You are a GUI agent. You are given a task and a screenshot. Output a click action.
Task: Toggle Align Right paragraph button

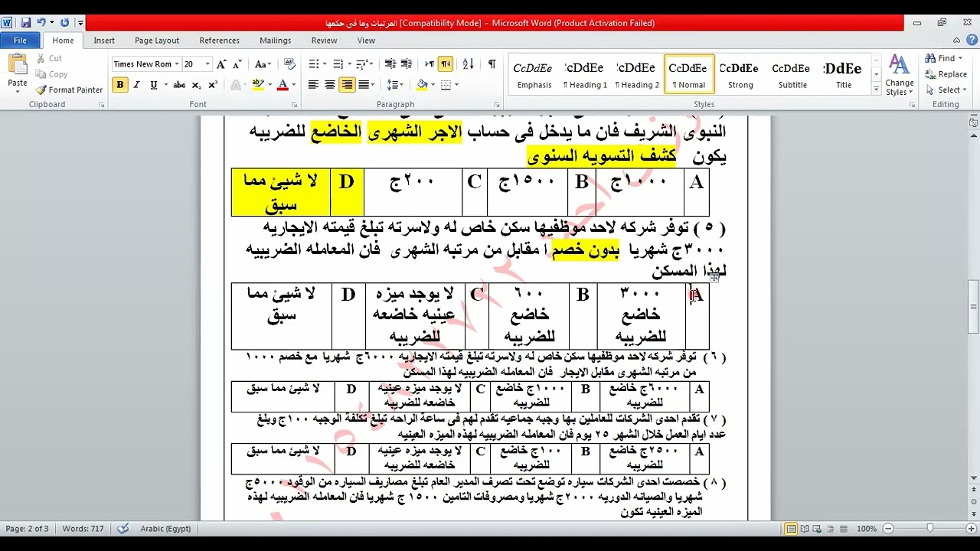347,85
